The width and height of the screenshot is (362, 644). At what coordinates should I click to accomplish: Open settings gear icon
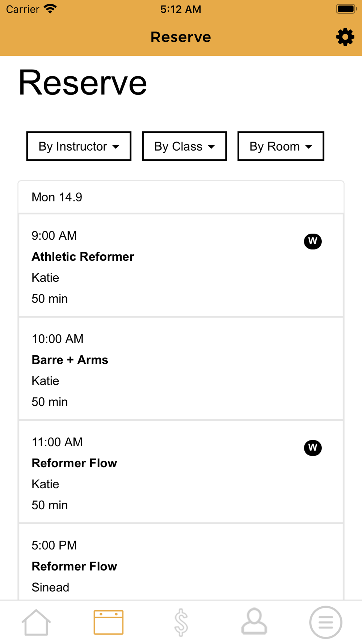click(x=345, y=37)
